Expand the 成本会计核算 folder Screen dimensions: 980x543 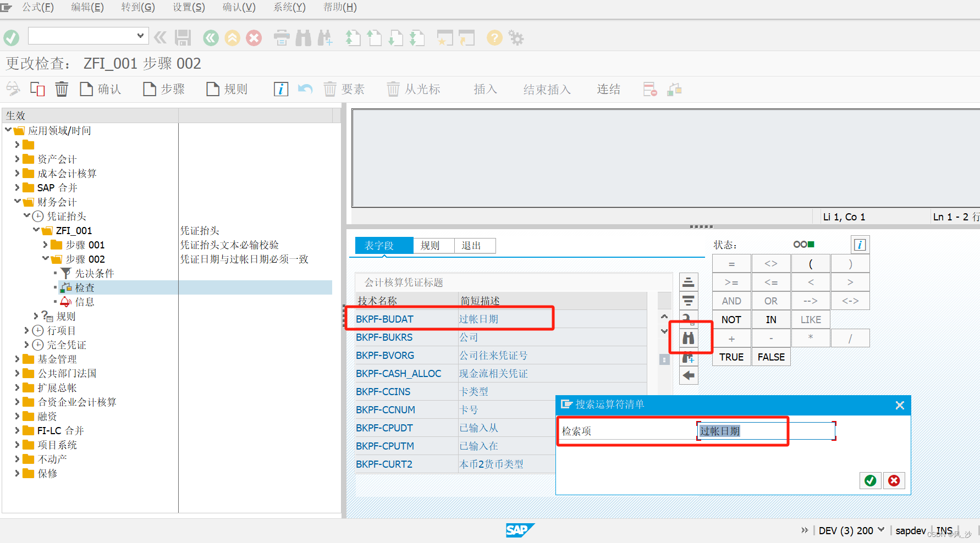coord(17,173)
